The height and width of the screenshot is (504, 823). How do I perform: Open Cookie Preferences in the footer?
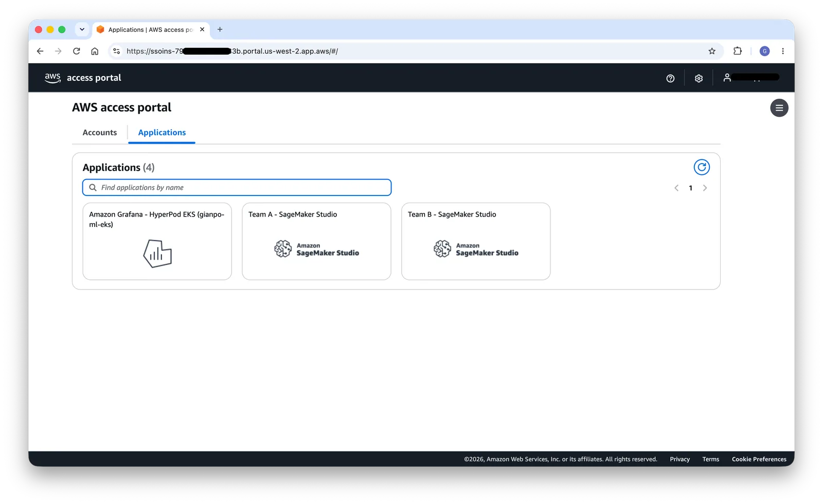(x=759, y=459)
